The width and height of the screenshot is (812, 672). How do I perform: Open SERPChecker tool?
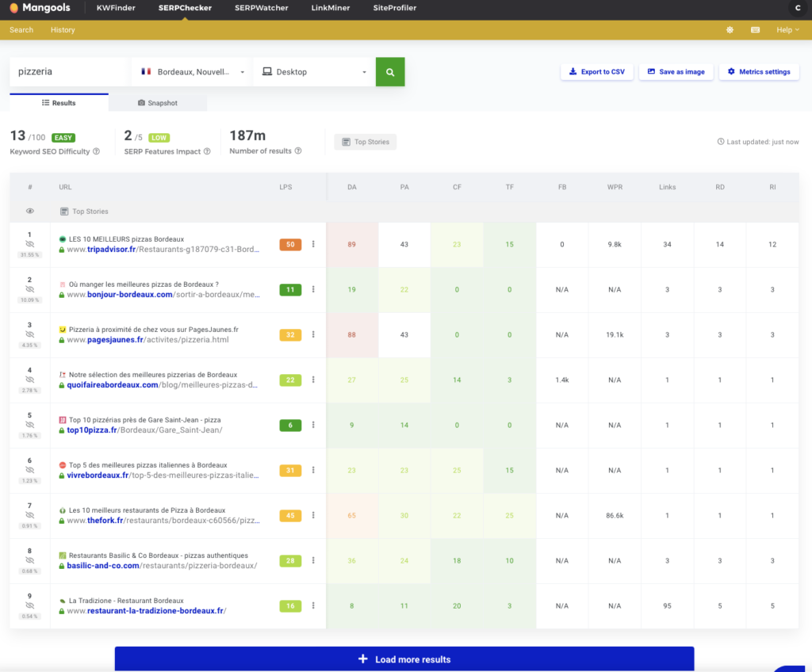tap(185, 8)
